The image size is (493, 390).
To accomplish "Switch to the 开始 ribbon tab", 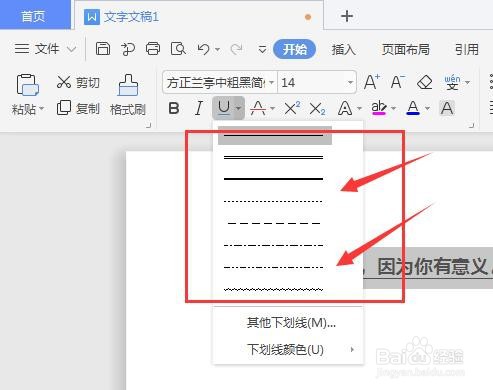I will [294, 49].
